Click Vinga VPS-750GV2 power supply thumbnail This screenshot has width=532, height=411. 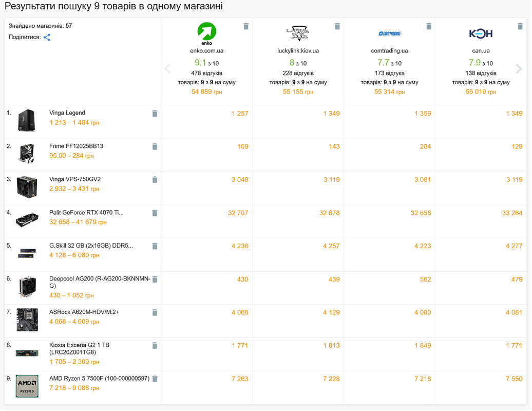(x=27, y=186)
